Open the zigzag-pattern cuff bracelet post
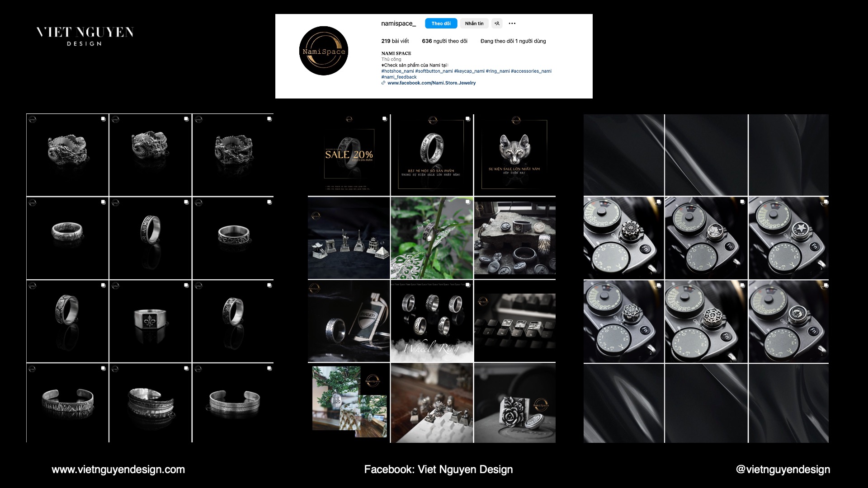 pyautogui.click(x=67, y=403)
